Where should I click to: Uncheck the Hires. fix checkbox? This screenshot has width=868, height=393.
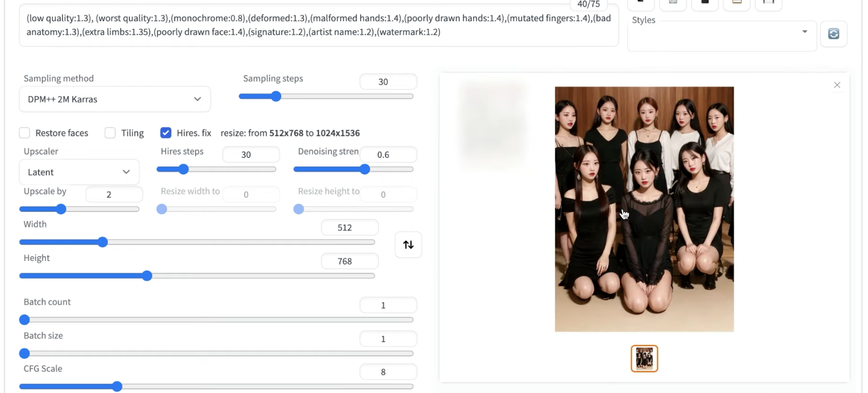tap(166, 133)
